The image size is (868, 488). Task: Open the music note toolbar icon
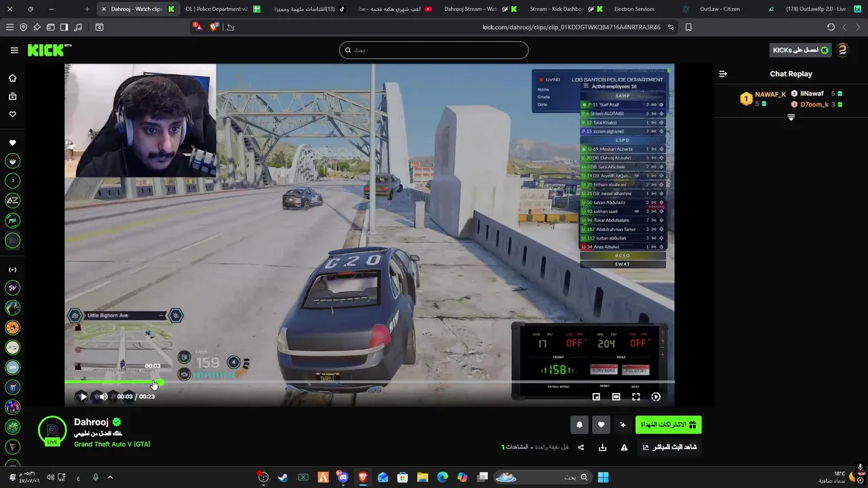tap(78, 27)
